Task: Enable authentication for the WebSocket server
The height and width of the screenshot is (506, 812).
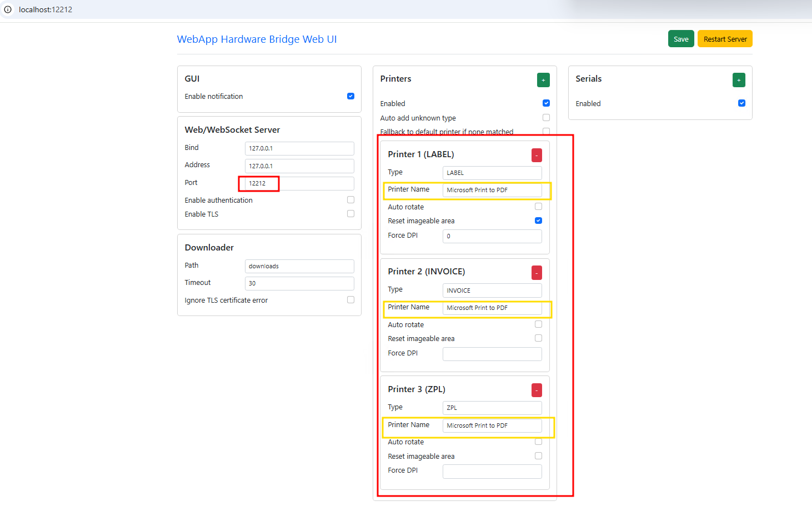Action: click(350, 199)
